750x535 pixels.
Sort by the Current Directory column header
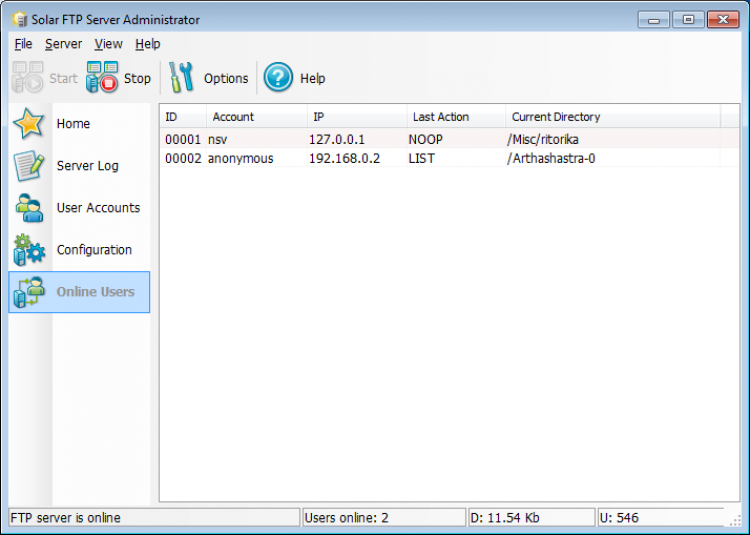tap(613, 117)
